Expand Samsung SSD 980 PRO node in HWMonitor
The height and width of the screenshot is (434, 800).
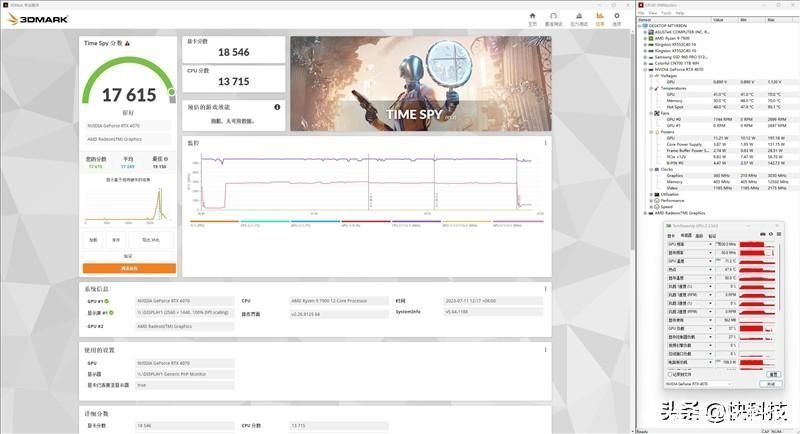point(645,57)
